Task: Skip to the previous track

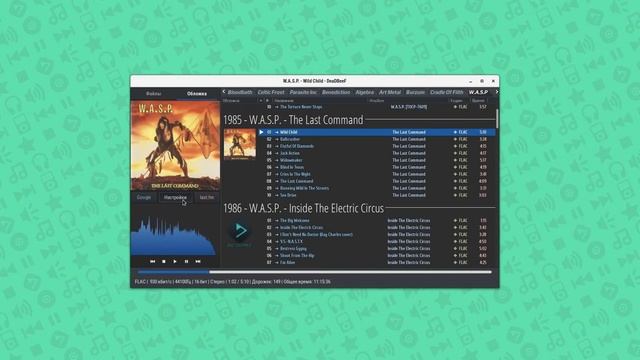Action: coord(152,261)
